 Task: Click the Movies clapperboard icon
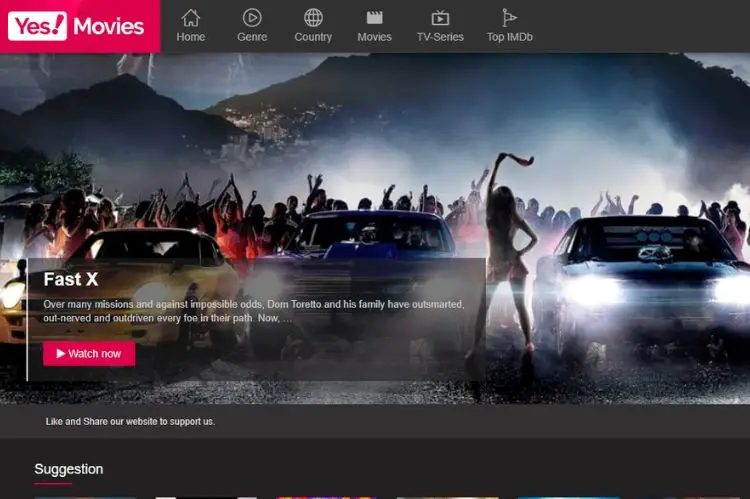pyautogui.click(x=375, y=18)
